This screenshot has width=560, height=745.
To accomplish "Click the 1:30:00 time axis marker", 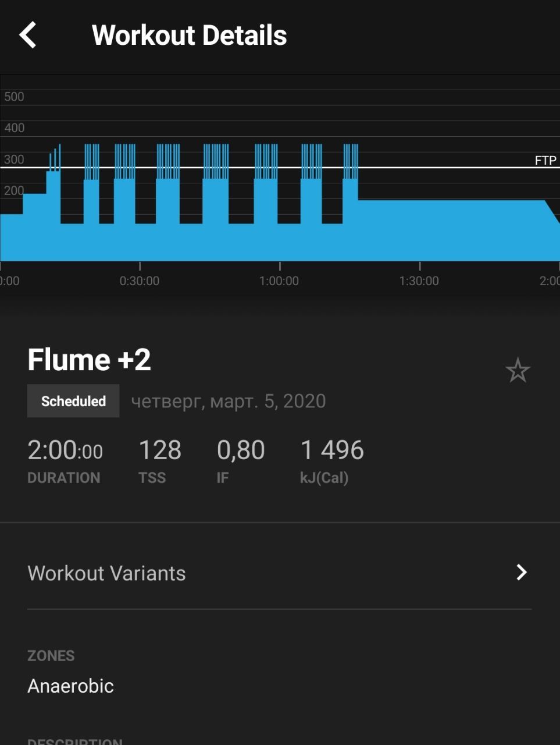I will click(419, 281).
